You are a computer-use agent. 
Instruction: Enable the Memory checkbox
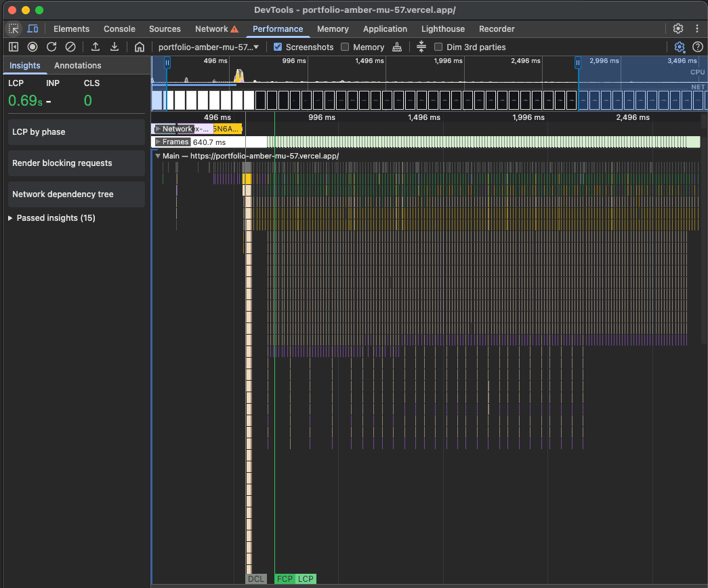(345, 47)
